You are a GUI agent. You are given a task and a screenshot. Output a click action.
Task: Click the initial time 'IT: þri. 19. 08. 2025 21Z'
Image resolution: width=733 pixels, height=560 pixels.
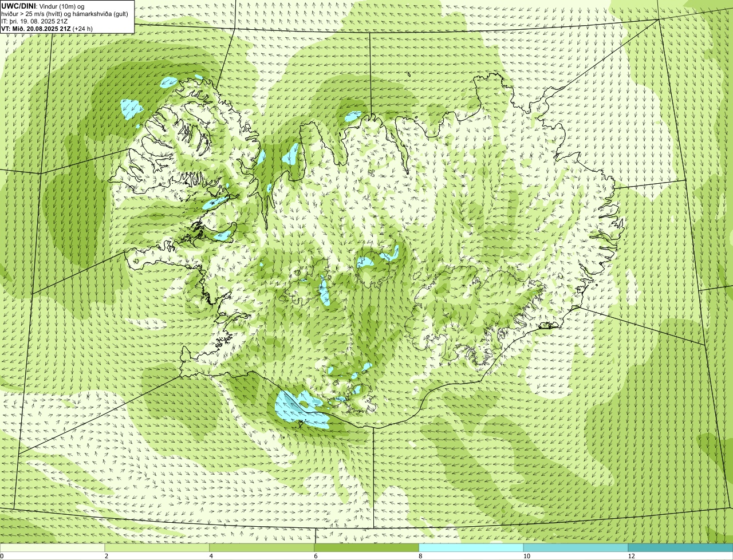pos(36,21)
